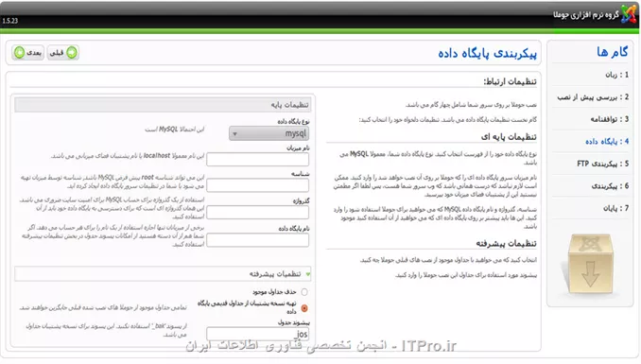The image size is (641, 364).
Task: Select step 4 : پایگاه داده
Action: coord(607,142)
